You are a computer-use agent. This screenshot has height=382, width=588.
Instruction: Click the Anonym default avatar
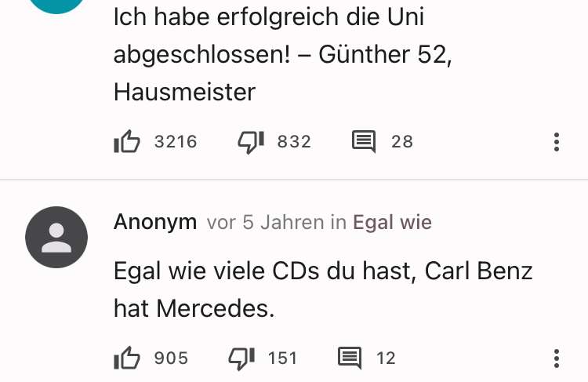click(56, 237)
